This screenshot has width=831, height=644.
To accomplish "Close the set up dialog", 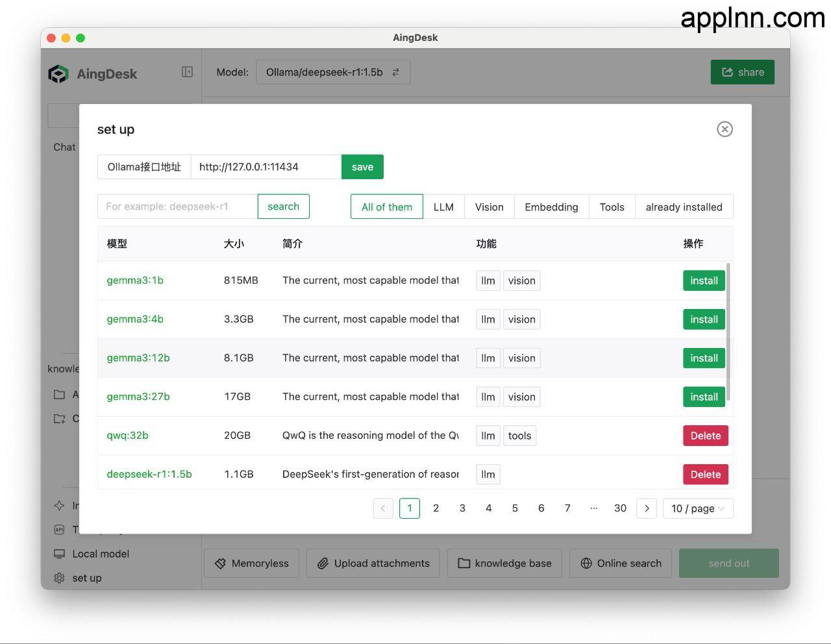I will coord(725,129).
